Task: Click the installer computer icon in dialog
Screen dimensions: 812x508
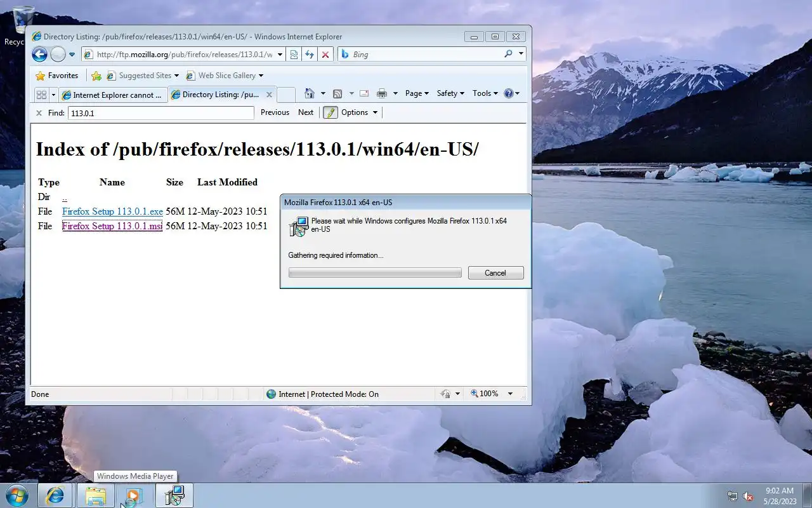Action: coord(298,226)
